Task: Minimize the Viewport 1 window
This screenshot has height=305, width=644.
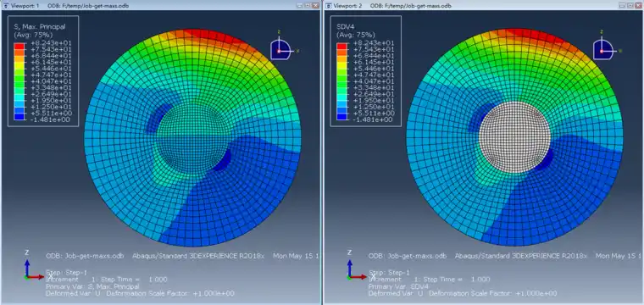Action: [299, 6]
